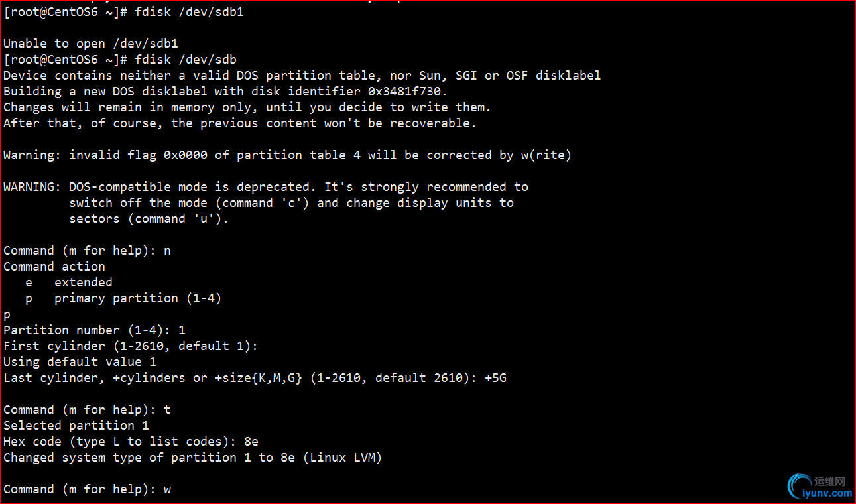The height and width of the screenshot is (504, 856).
Task: Click the "sectors (command 'u')" text
Action: click(x=149, y=219)
